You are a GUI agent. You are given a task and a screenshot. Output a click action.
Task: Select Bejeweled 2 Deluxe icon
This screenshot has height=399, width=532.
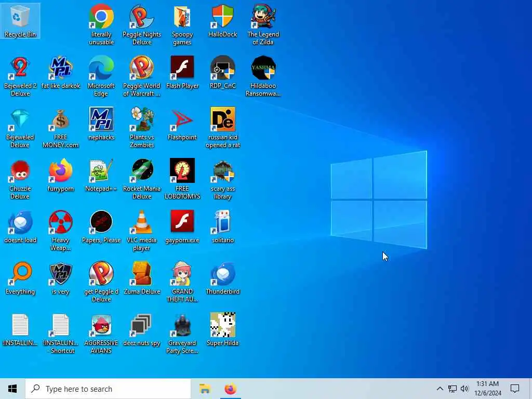(20, 76)
